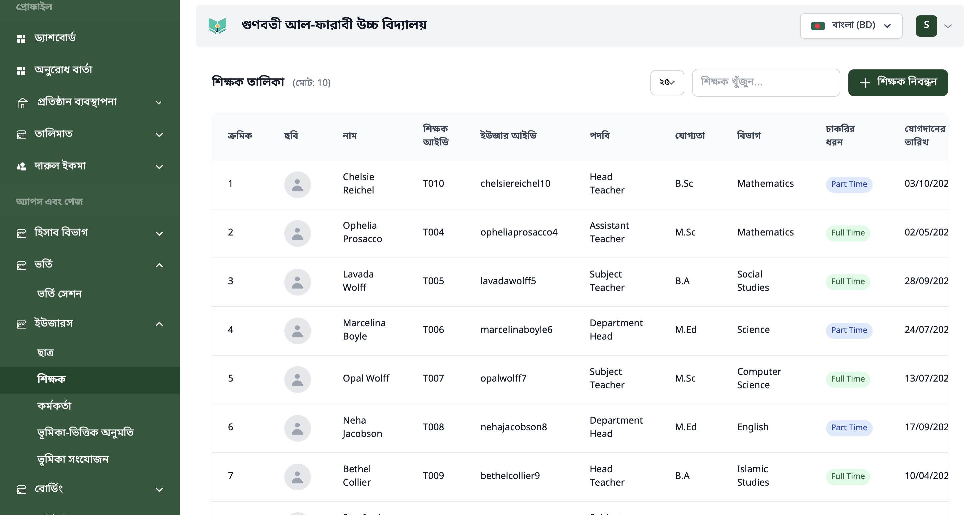Image resolution: width=980 pixels, height=515 pixels.
Task: Click the শিক্ষক খুঁজুন search field
Action: (766, 83)
